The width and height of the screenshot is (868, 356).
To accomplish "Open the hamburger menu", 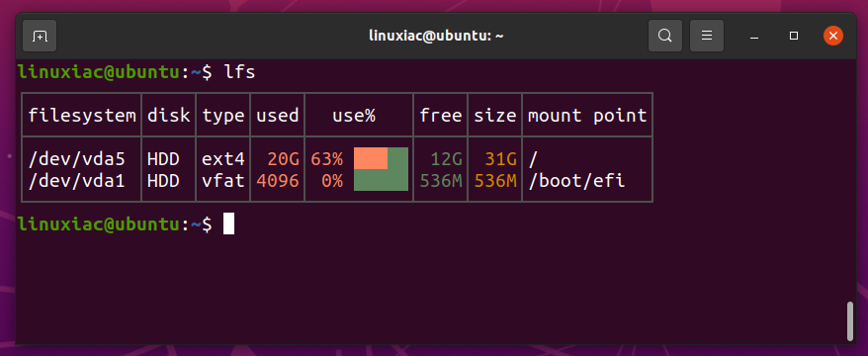I will point(706,36).
